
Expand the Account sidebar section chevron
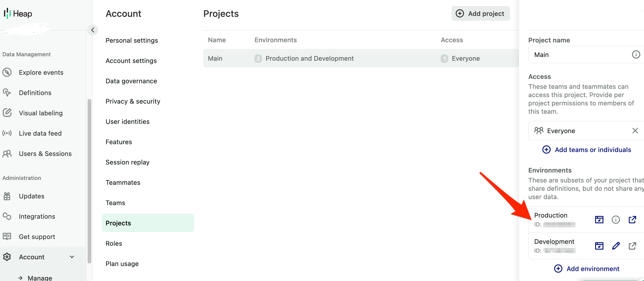click(72, 257)
